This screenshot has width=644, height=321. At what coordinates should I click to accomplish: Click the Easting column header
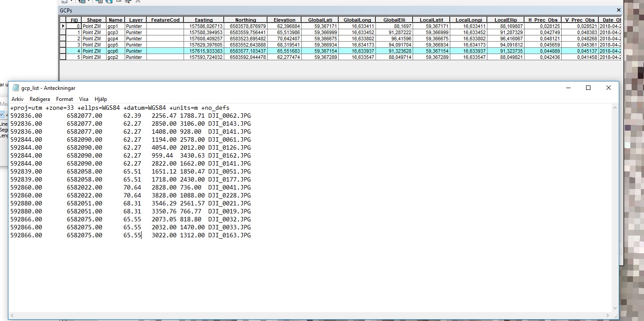[203, 20]
